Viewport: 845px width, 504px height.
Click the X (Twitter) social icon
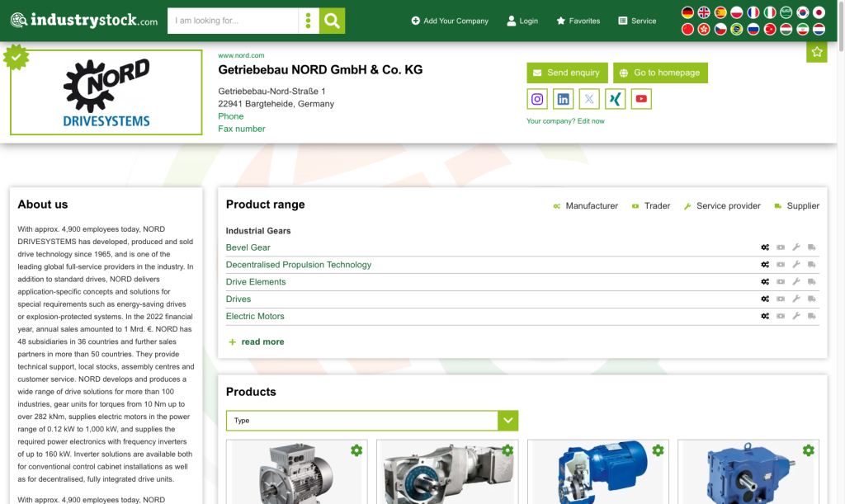coord(589,99)
